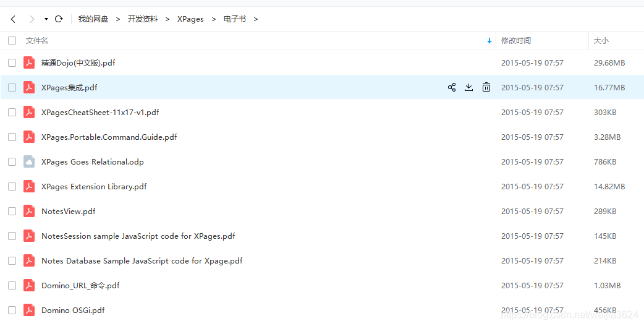The image size is (644, 326).
Task: Open file XPagesCheatSheet-11x17-v1.pdf
Action: pos(100,112)
